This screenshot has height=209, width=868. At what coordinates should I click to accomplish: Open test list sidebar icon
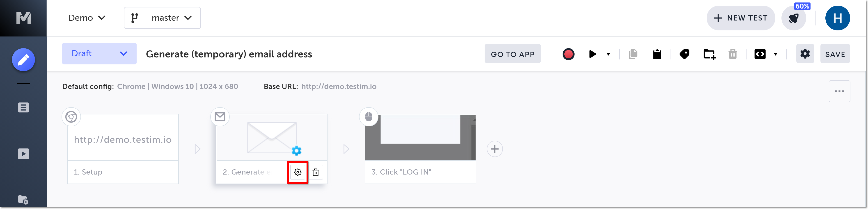point(23,108)
